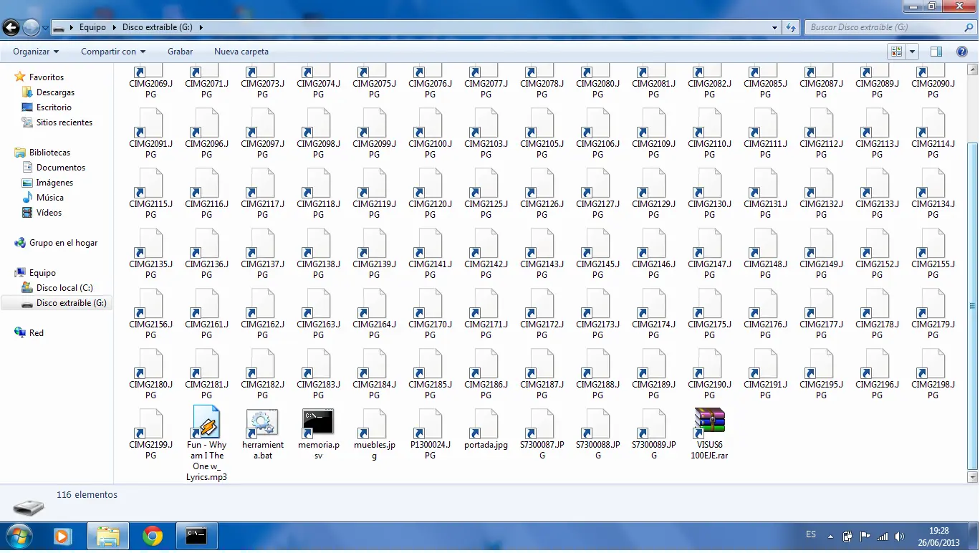980x553 pixels.
Task: Open the Música library
Action: coord(50,198)
